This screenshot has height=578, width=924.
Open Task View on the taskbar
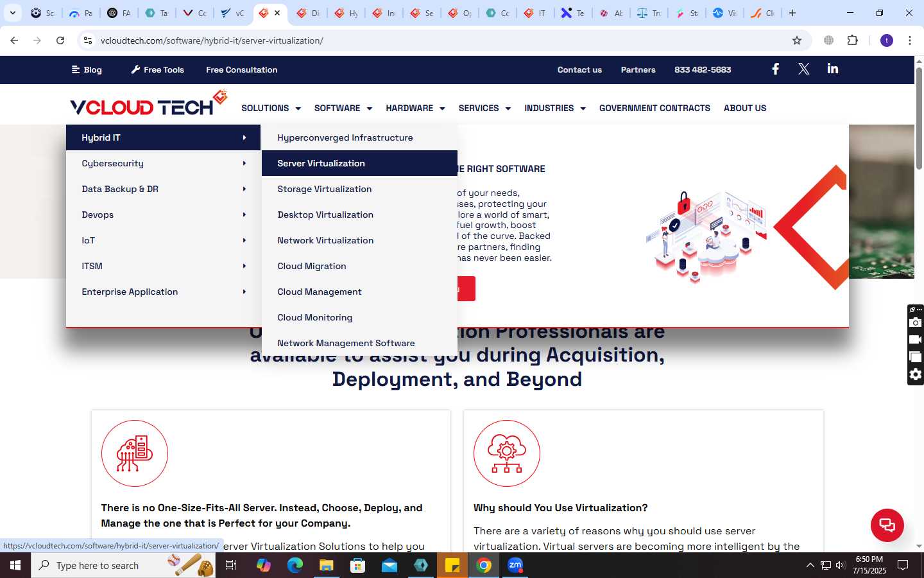tap(231, 565)
